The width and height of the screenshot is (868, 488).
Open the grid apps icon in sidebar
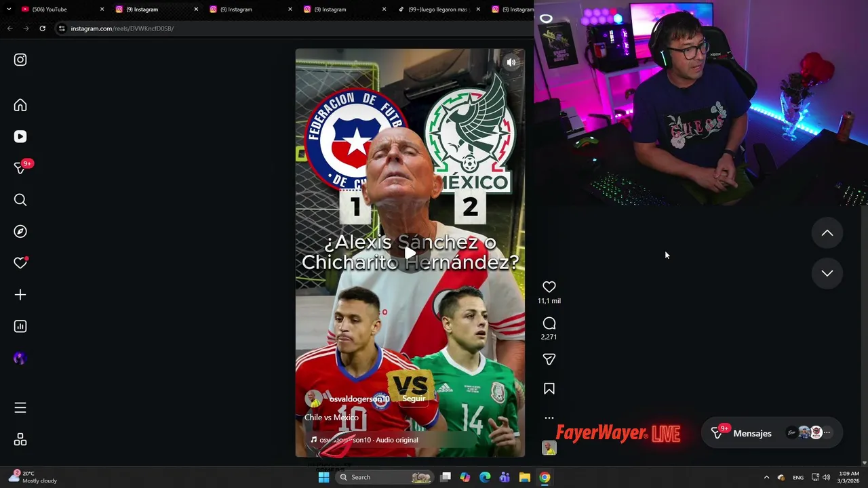point(20,440)
